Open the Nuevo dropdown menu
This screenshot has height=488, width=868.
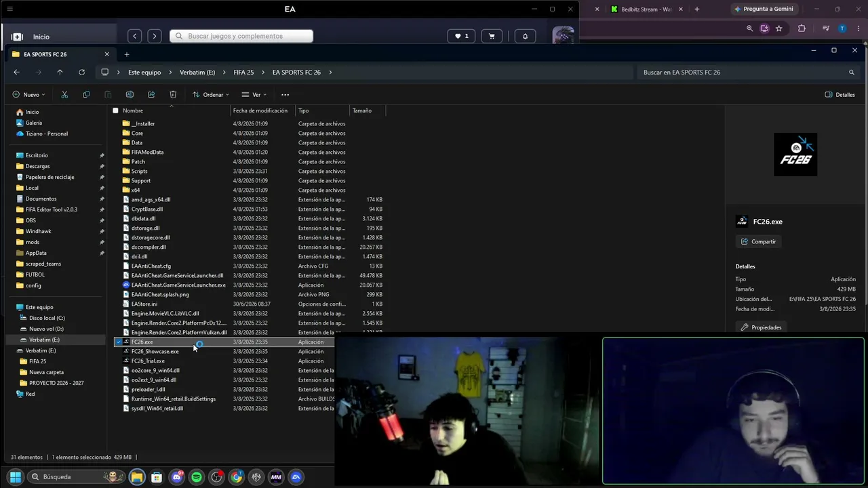tap(28, 95)
